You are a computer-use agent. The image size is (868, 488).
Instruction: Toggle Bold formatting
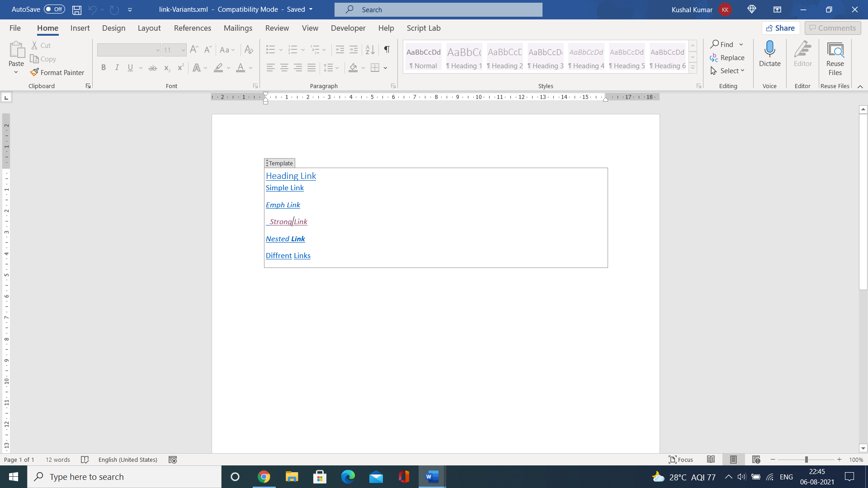[x=104, y=68]
